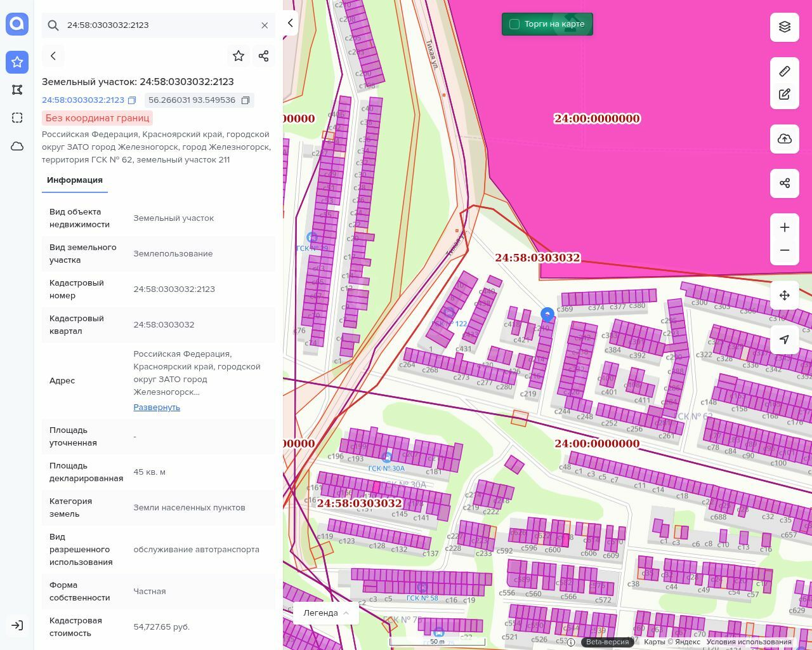Open the map layers panel
This screenshot has width=812, height=650.
[x=785, y=27]
